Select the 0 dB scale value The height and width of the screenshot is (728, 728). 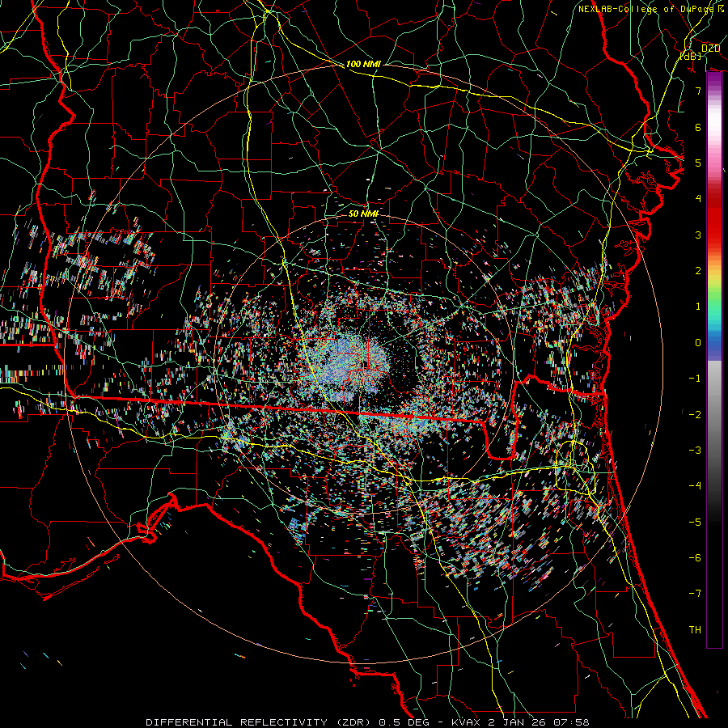[698, 343]
